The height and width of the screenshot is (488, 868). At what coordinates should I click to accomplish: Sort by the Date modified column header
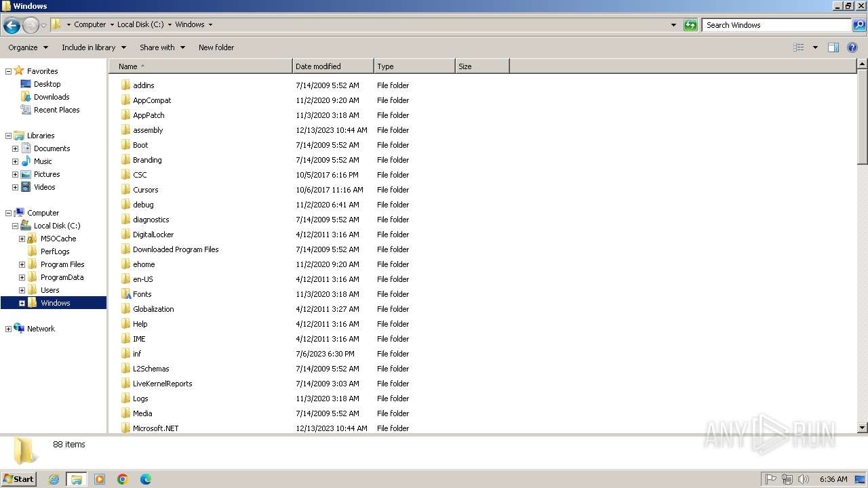(x=333, y=66)
